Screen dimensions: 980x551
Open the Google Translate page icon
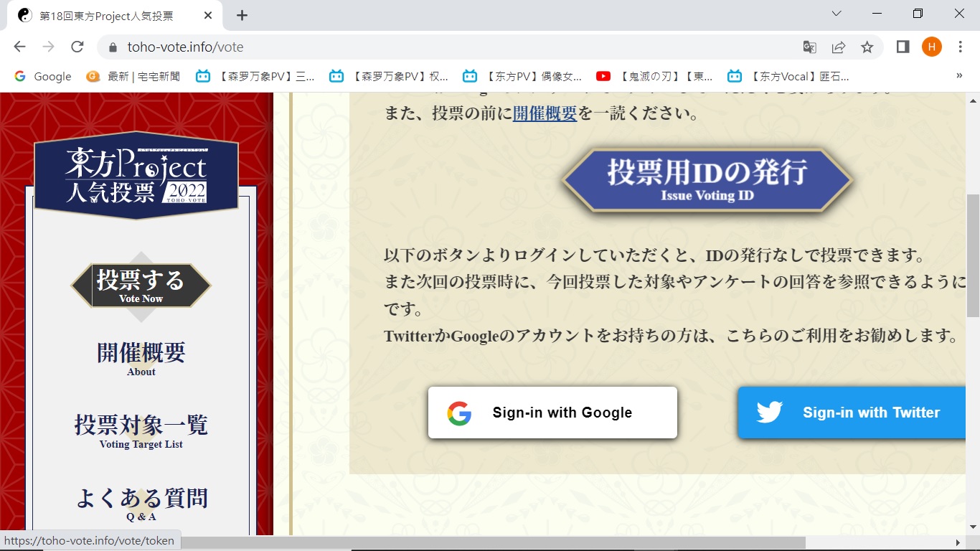pyautogui.click(x=809, y=47)
